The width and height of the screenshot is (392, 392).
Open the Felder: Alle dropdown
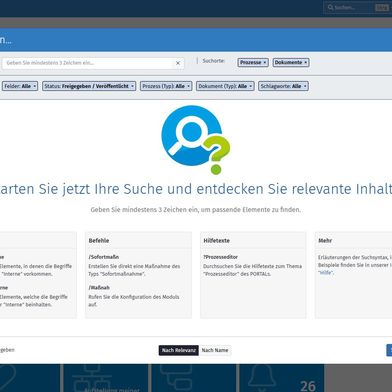pyautogui.click(x=20, y=86)
